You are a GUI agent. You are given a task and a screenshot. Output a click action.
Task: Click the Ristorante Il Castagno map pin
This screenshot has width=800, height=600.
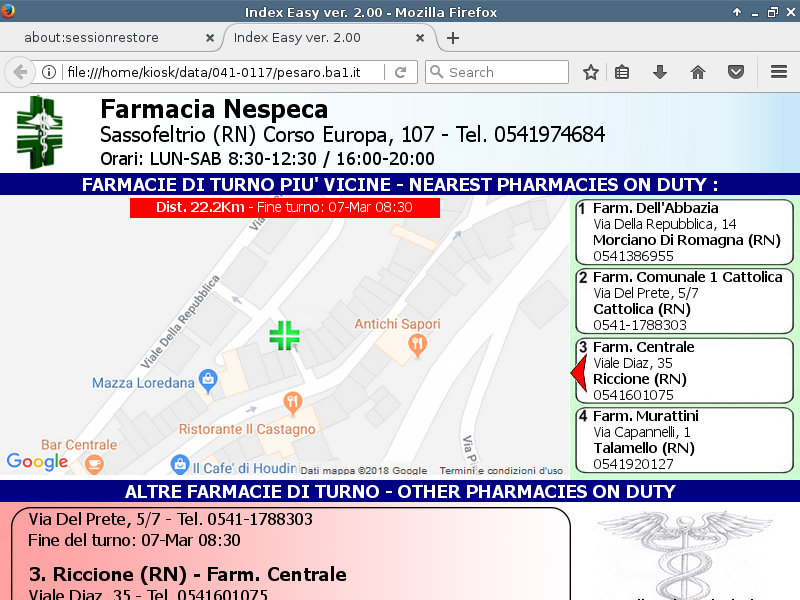tap(292, 404)
